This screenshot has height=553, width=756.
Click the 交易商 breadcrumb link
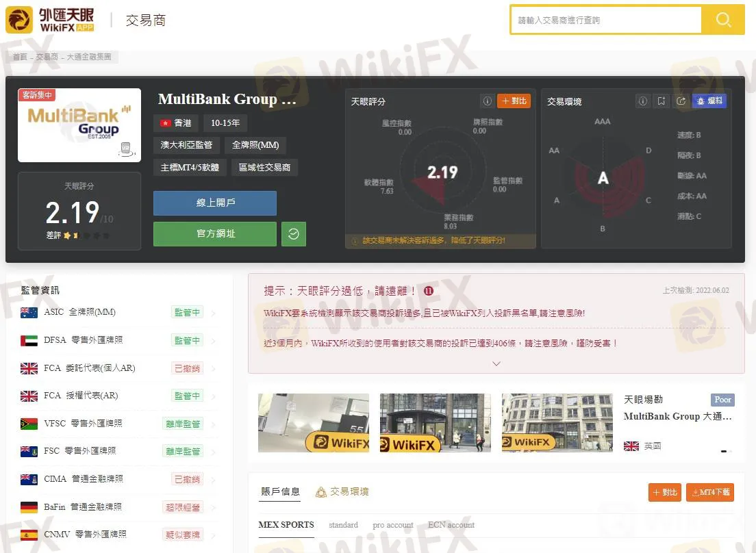(x=47, y=57)
